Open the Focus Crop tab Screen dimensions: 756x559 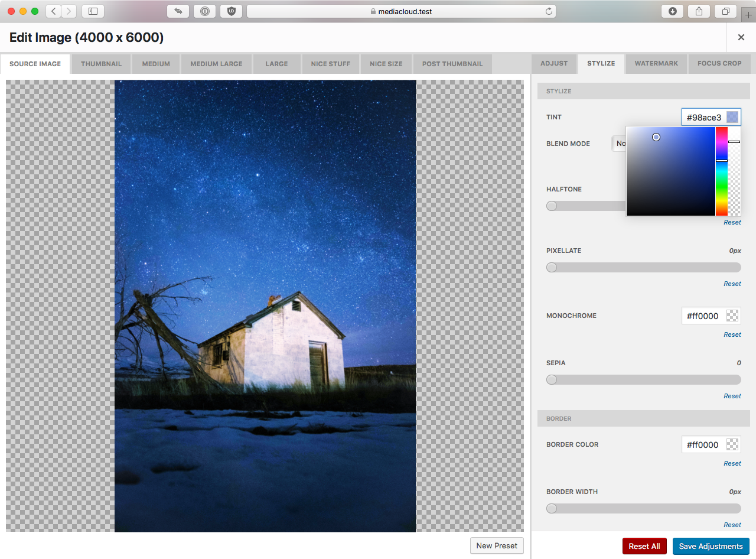[719, 63]
